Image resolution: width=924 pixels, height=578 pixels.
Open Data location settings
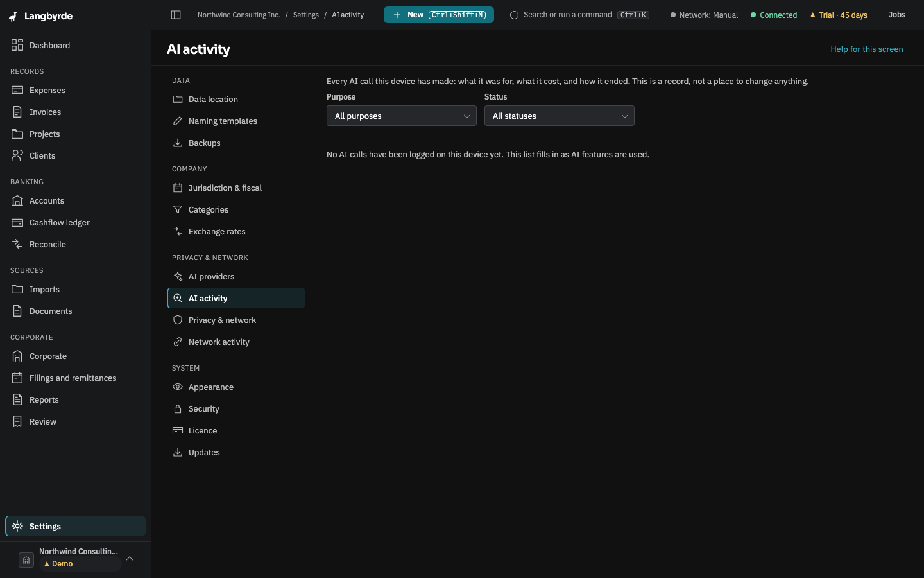[x=236, y=100]
